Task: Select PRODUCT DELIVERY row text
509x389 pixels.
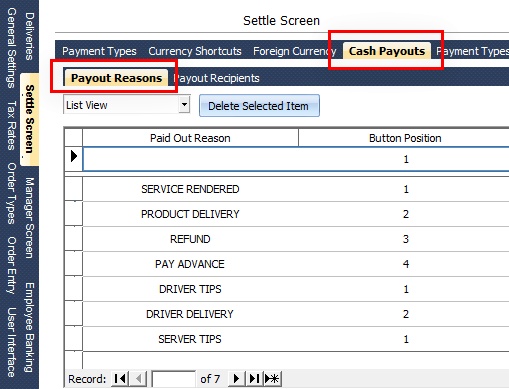Action: [190, 214]
